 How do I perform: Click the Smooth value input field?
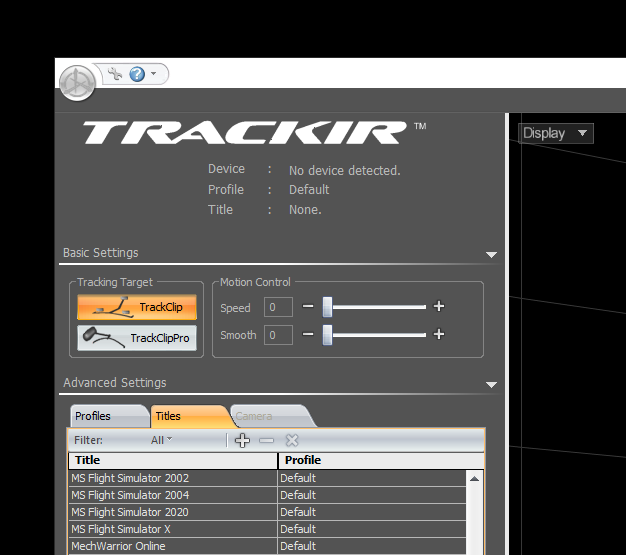point(278,335)
